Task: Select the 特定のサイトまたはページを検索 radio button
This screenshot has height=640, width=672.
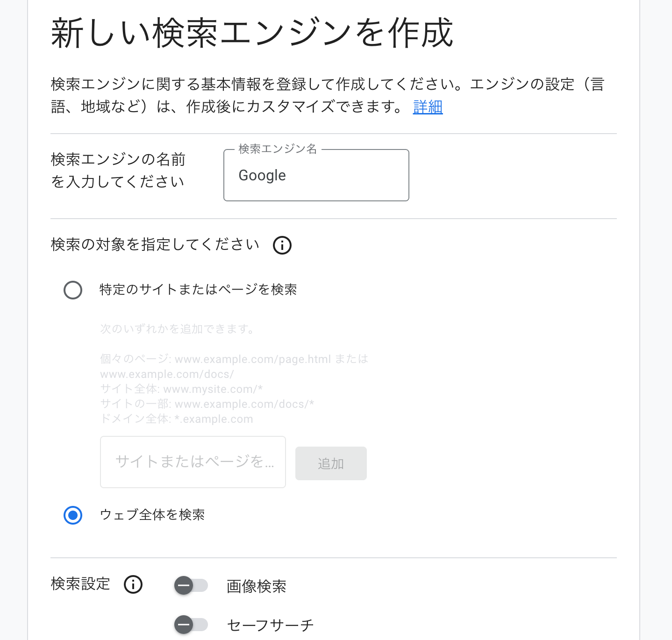Action: click(x=73, y=290)
